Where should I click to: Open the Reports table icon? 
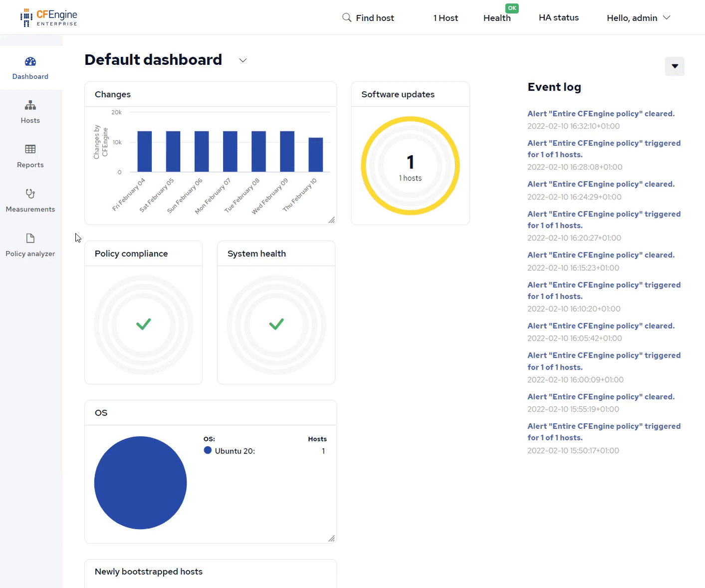click(x=30, y=149)
